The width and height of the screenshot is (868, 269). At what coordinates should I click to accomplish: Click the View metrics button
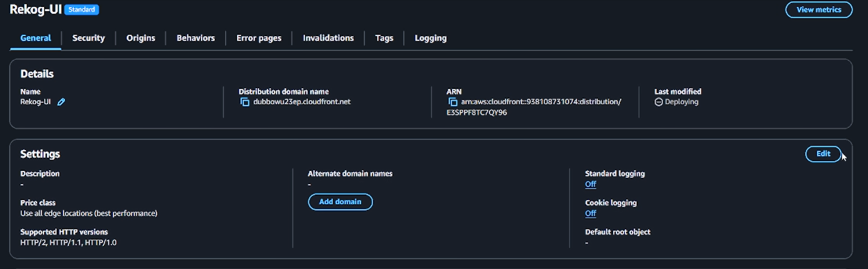click(x=819, y=10)
